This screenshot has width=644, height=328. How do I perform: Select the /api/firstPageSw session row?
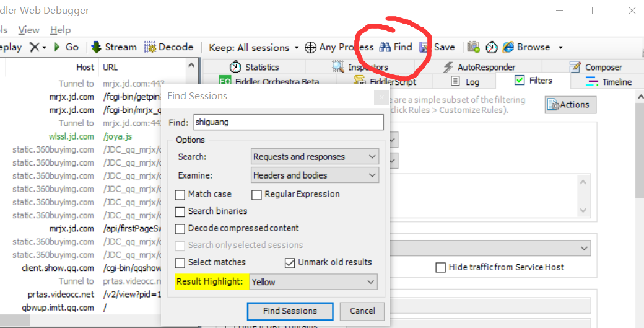80,229
